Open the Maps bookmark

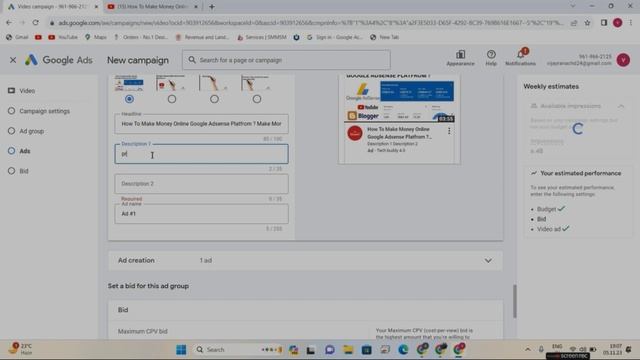96,37
